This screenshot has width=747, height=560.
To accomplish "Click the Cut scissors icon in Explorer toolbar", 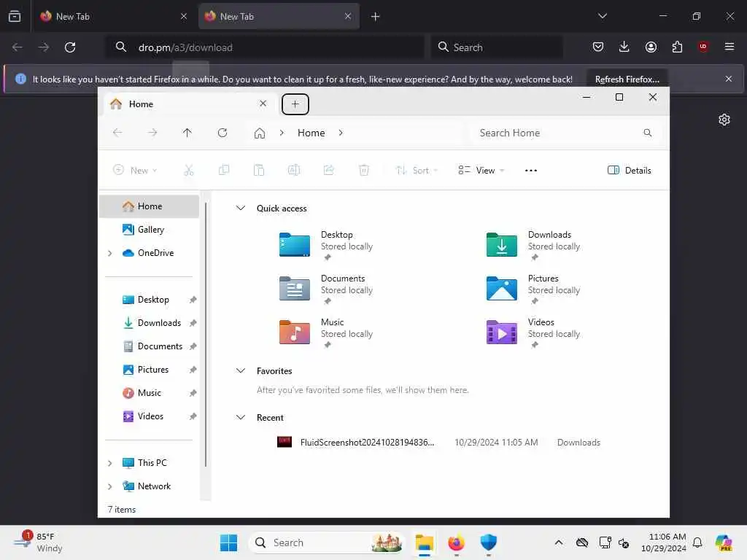I will click(x=189, y=170).
